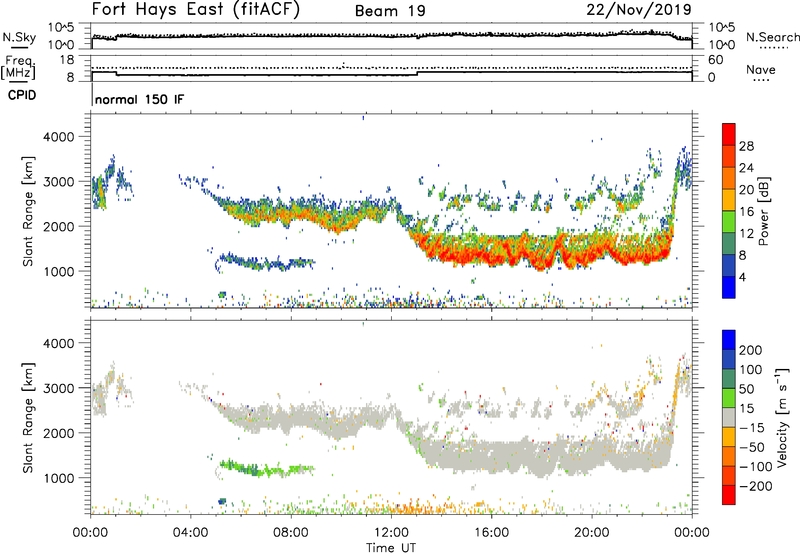Image resolution: width=800 pixels, height=554 pixels.
Task: Click the red bottom of the velocity colorbar
Action: 729,495
